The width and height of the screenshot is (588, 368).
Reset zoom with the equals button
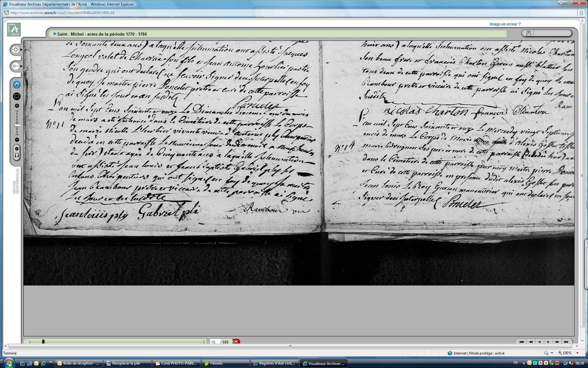click(17, 149)
